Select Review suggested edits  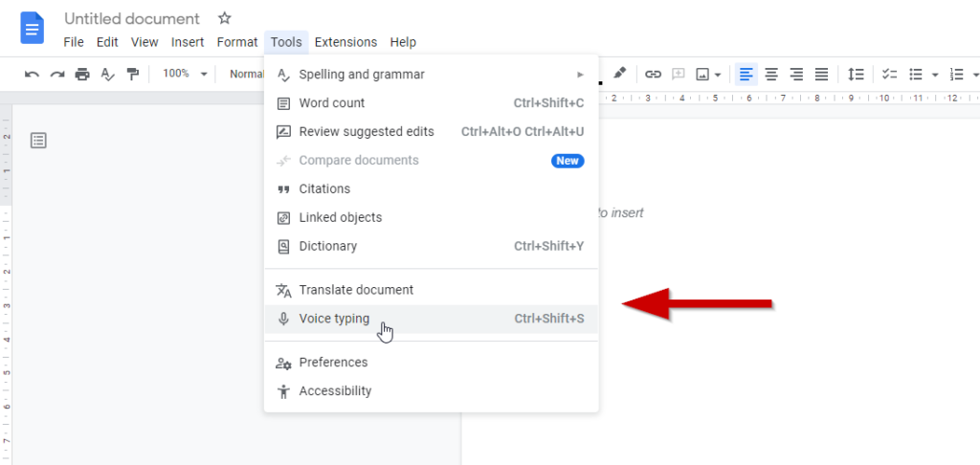(432, 132)
